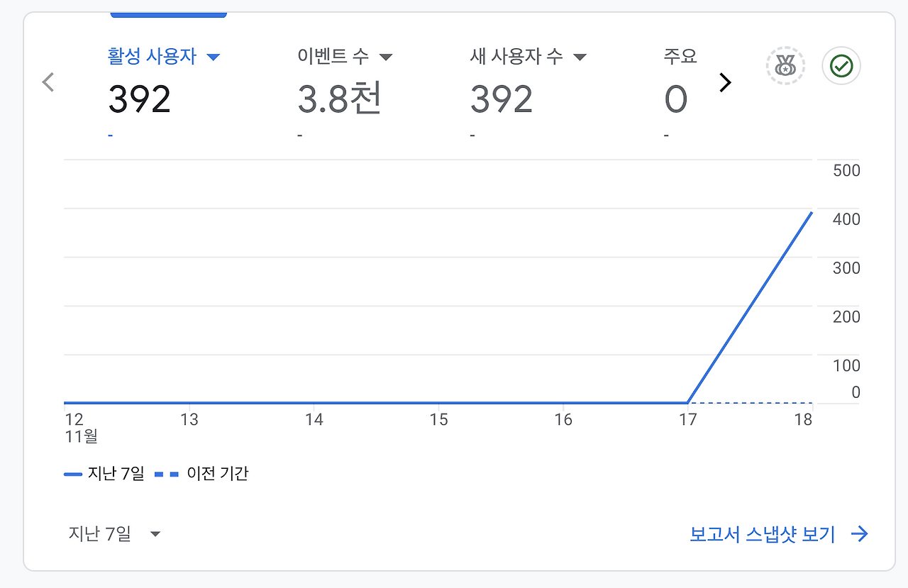
Task: Click the 주요 metric showing 0
Action: click(x=675, y=99)
